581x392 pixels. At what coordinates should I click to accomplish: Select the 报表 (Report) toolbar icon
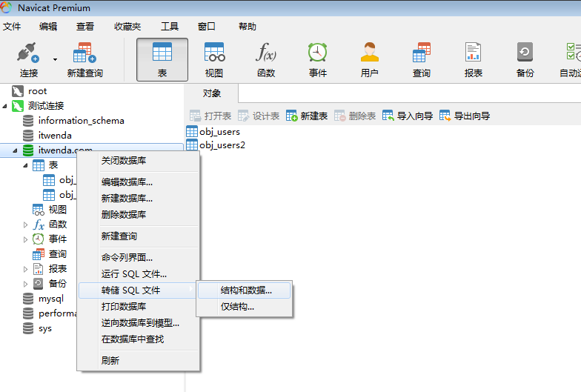(473, 59)
